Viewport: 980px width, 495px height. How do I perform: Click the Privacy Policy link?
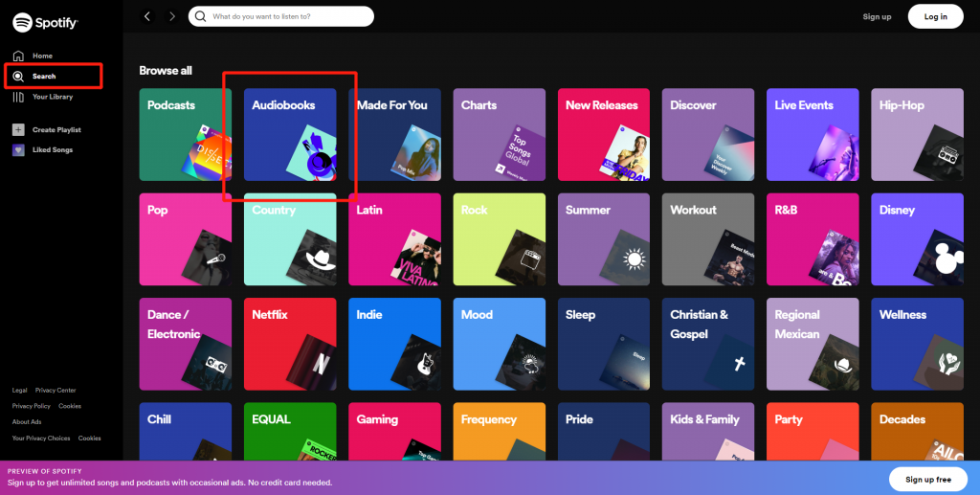(x=32, y=406)
